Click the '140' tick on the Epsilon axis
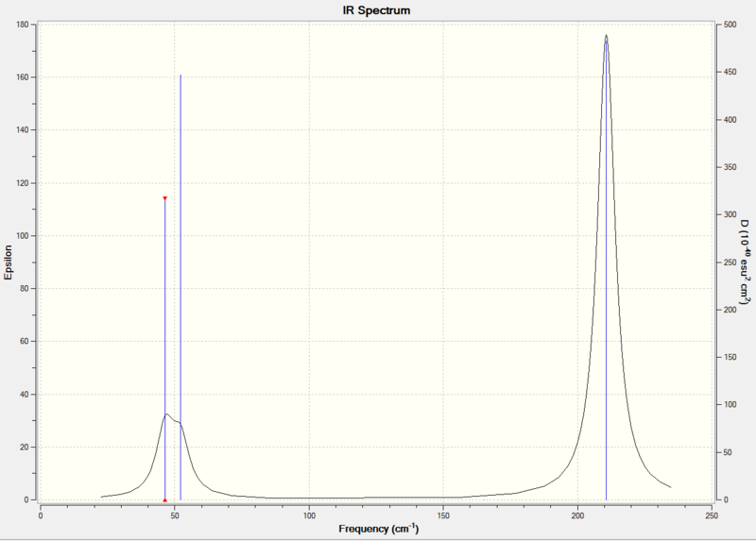Image resolution: width=756 pixels, height=541 pixels. tap(23, 130)
